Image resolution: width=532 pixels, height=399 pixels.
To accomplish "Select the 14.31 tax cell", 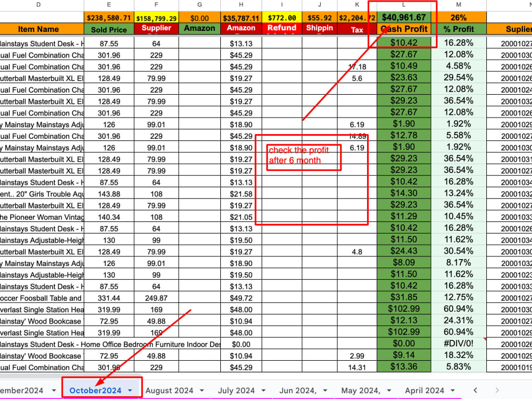I will 357,368.
